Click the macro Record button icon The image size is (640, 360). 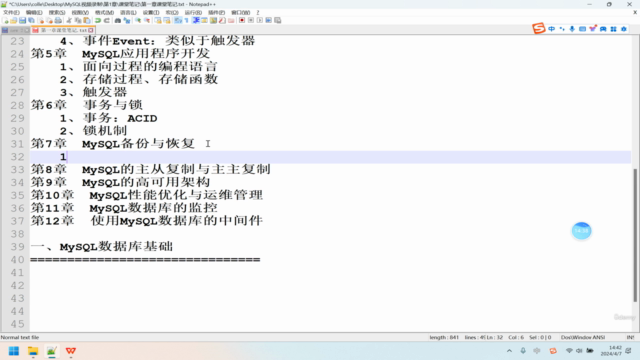(x=242, y=20)
